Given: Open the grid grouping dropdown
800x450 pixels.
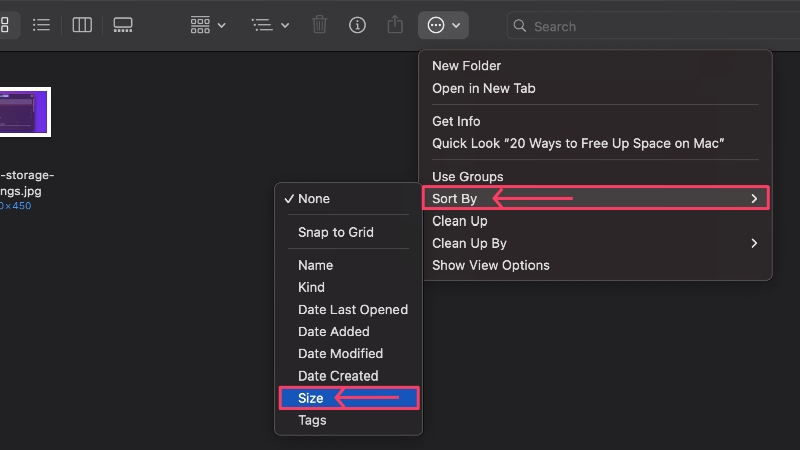Looking at the screenshot, I should click(x=208, y=25).
